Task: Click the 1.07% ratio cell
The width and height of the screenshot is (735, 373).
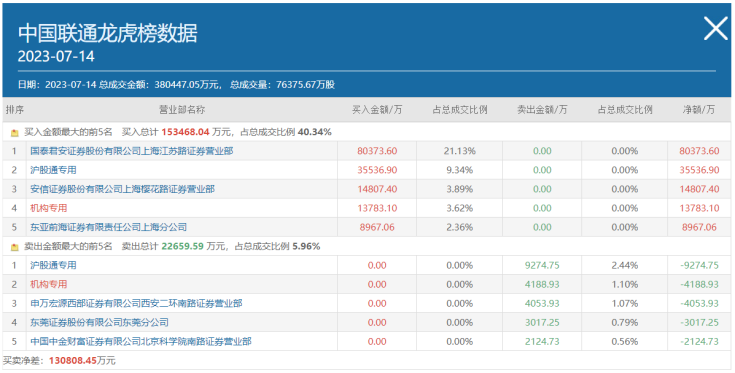Action: click(x=624, y=304)
